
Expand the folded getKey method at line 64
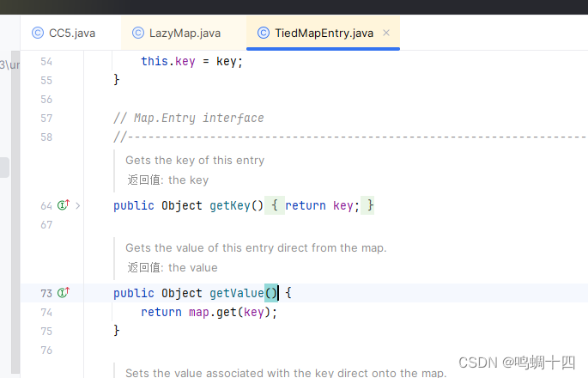77,205
